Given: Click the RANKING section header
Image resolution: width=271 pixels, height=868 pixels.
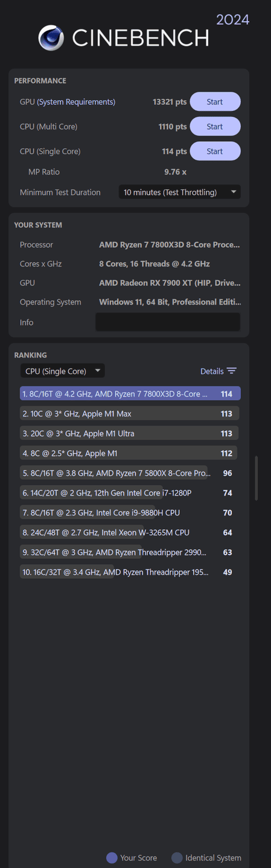Looking at the screenshot, I should (31, 355).
